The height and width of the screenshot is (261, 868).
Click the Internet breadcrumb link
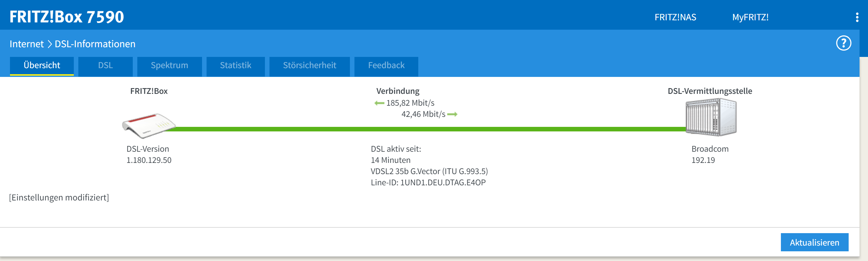pos(27,44)
